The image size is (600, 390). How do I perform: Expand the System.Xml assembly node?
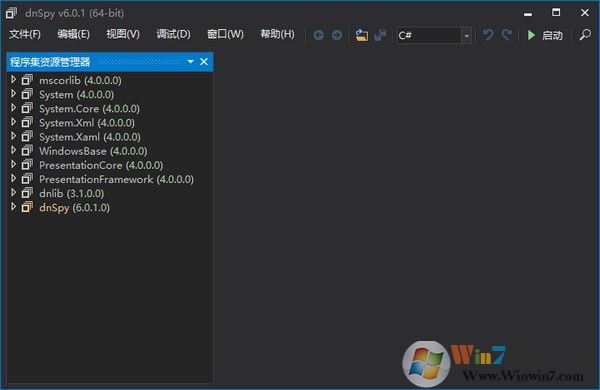(x=13, y=122)
